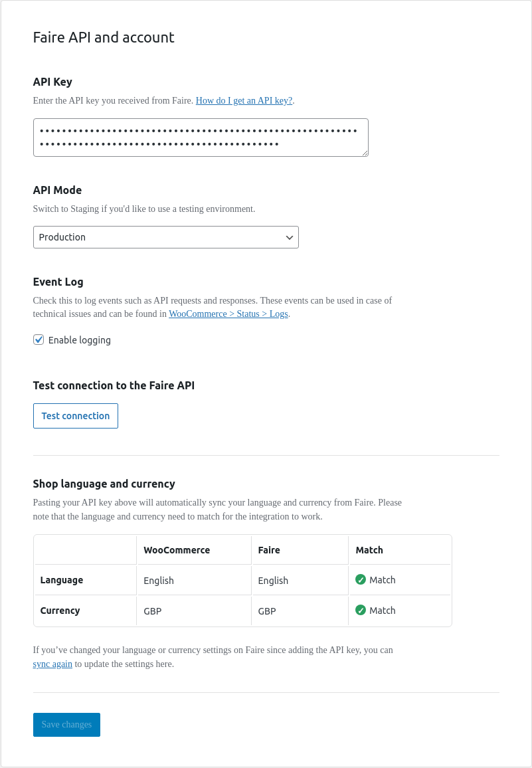The height and width of the screenshot is (768, 532).
Task: Click the Test connection button
Action: 76,416
